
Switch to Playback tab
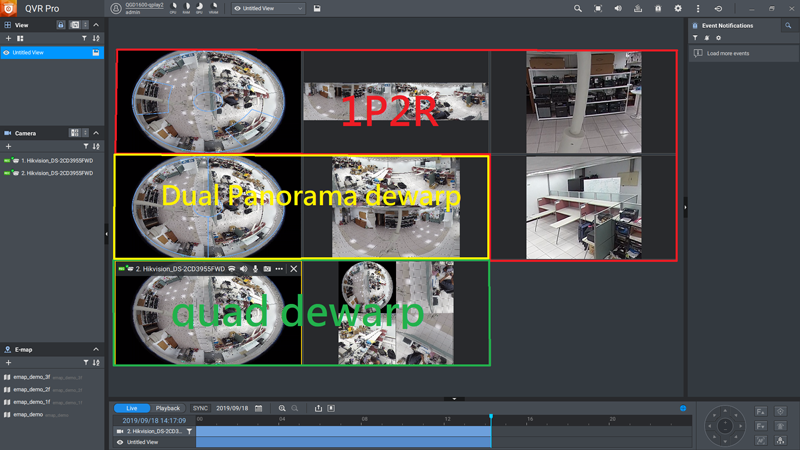(168, 408)
